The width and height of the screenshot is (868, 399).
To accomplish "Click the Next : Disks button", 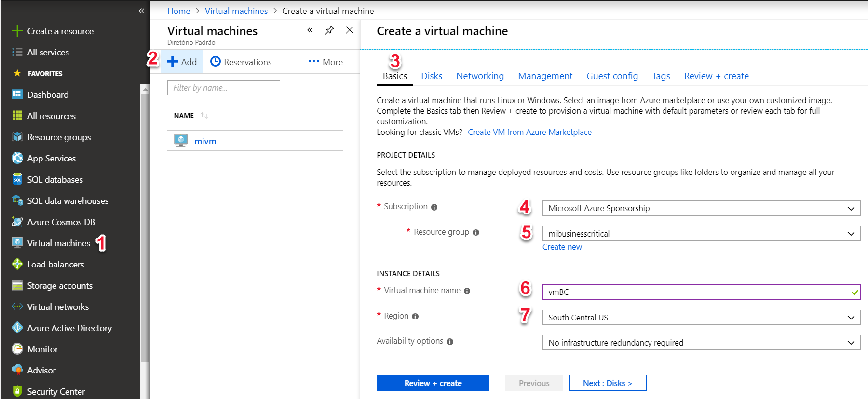I will (x=607, y=383).
